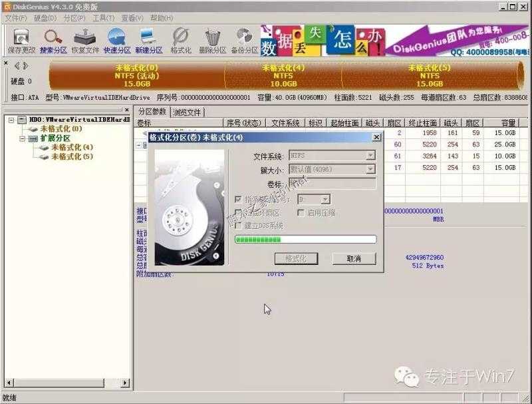532x404 pixels.
Task: Open the 簇大小 cluster size dropdown
Action: point(370,169)
